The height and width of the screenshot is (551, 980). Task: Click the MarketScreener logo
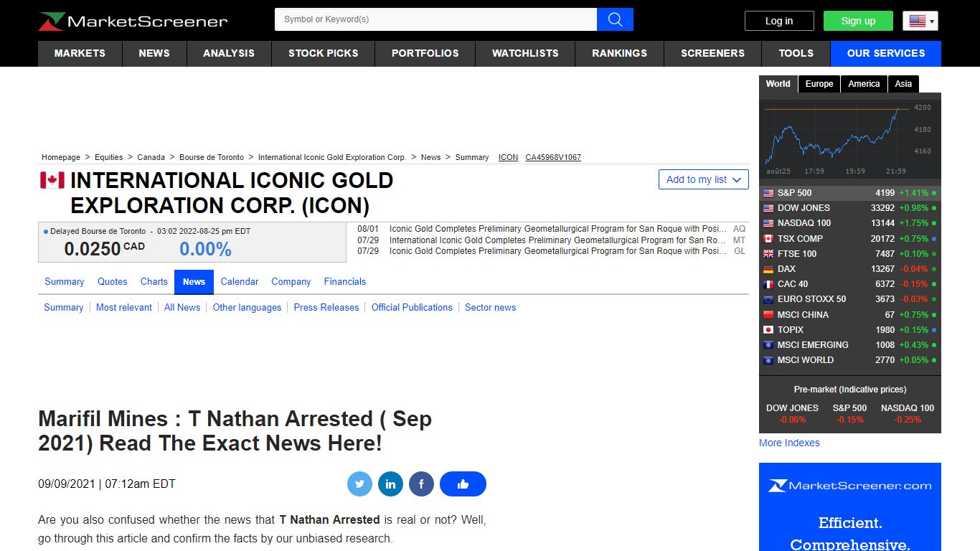tap(133, 21)
